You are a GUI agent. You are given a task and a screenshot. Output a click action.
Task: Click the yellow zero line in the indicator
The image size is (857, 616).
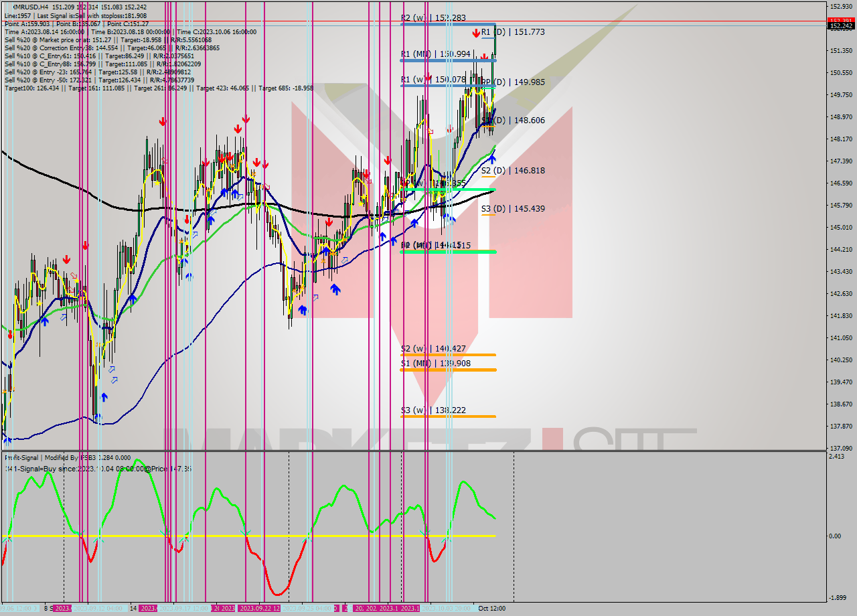249,536
